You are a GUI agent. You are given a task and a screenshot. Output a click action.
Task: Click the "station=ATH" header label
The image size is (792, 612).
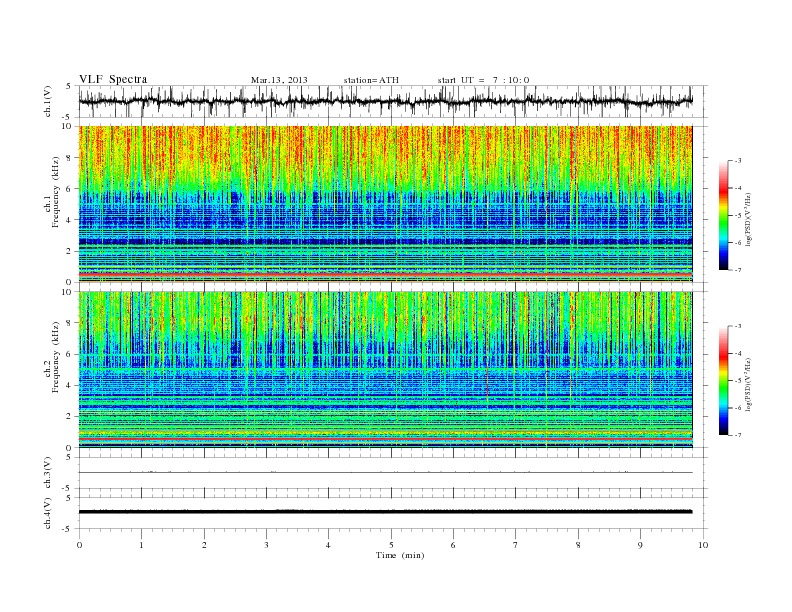[x=371, y=80]
